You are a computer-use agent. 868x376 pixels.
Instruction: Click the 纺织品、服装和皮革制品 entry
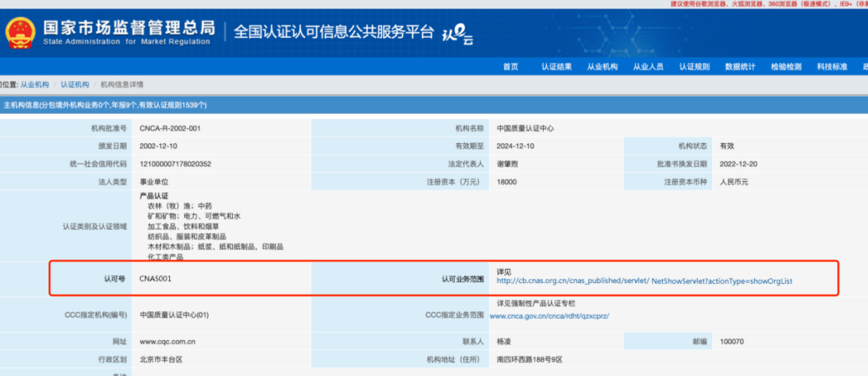click(x=187, y=237)
